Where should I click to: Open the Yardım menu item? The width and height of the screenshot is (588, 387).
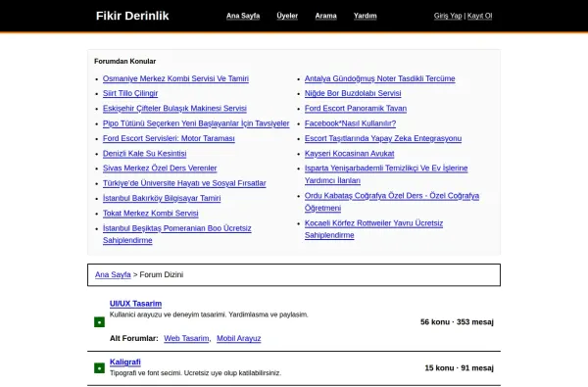click(x=366, y=16)
